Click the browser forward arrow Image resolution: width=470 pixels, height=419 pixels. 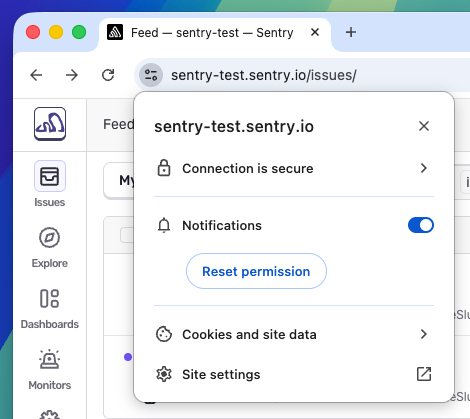[x=72, y=75]
